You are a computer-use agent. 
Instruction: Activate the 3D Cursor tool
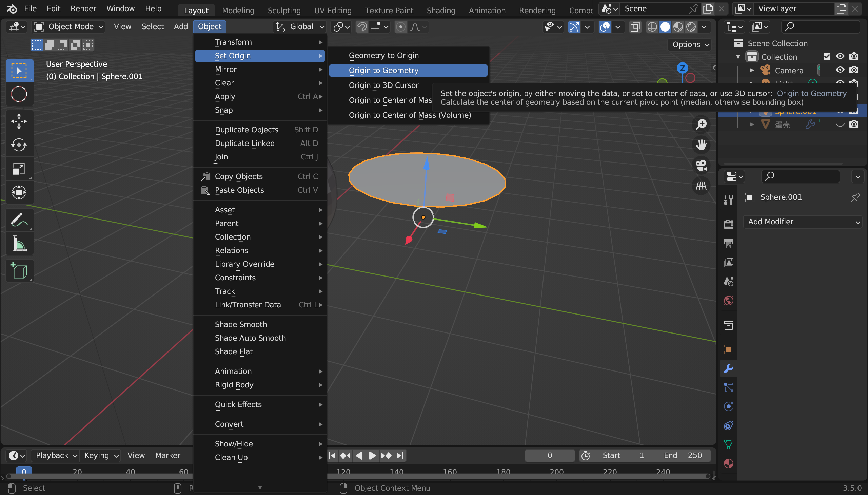19,94
